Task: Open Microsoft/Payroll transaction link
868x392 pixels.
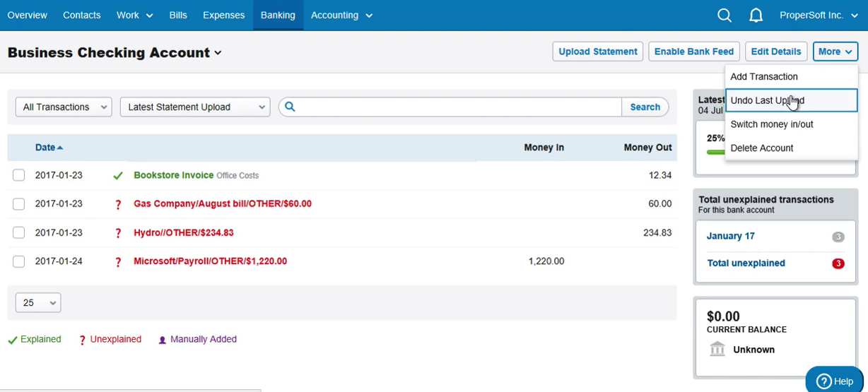Action: 210,261
